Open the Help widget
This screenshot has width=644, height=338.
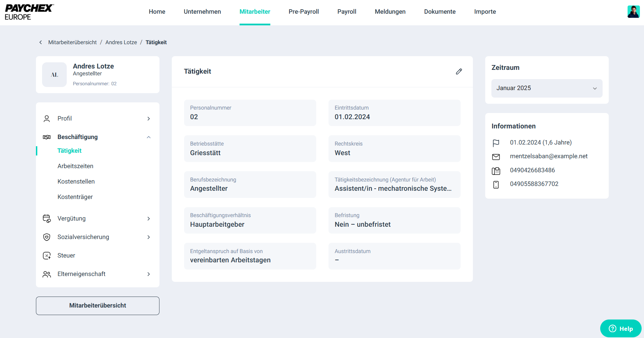[620, 328]
